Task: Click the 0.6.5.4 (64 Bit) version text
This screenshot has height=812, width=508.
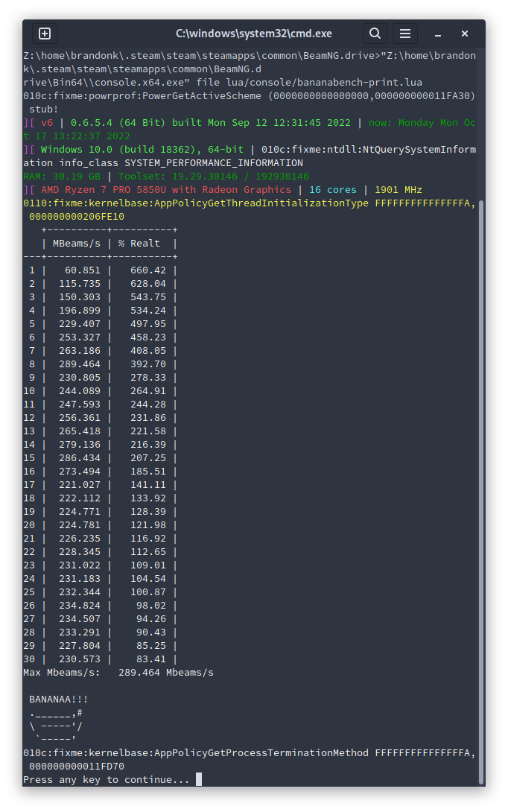Action: point(118,123)
